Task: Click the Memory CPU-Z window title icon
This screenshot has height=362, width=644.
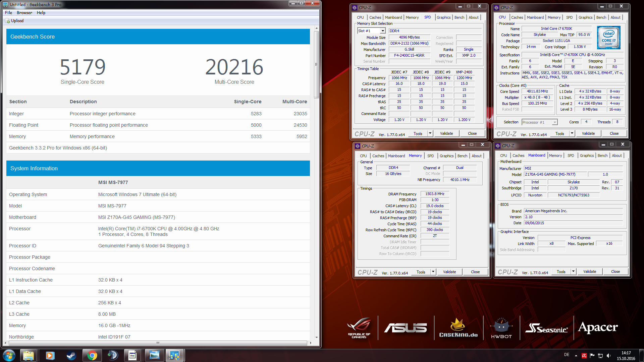Action: (x=358, y=146)
